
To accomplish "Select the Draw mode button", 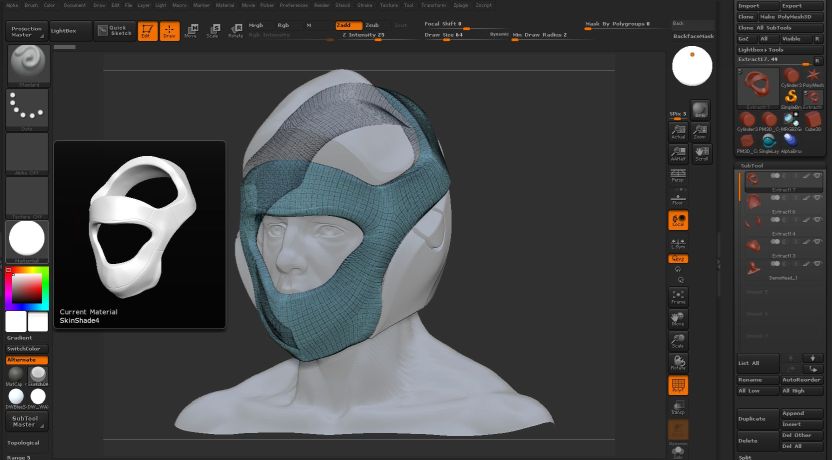I will tap(169, 31).
